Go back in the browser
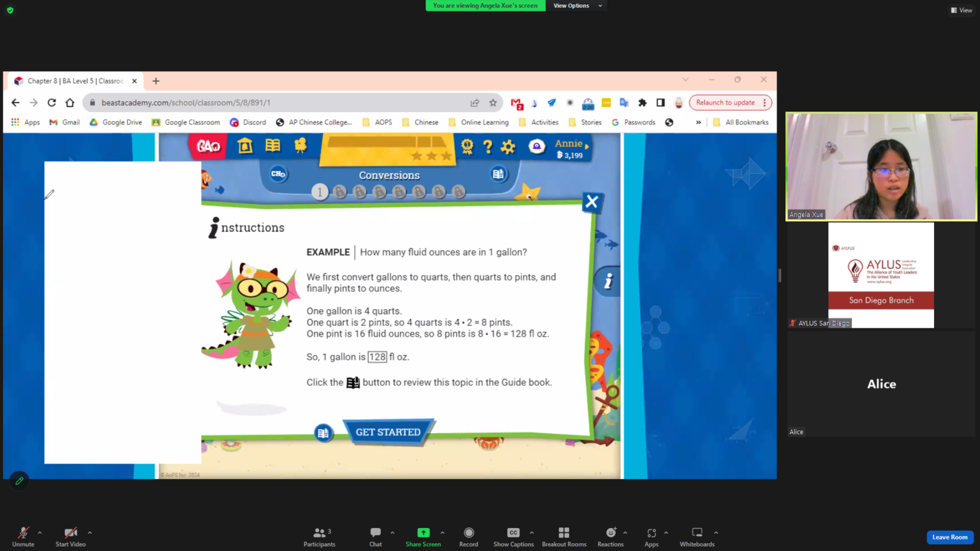The width and height of the screenshot is (980, 551). [x=15, y=103]
